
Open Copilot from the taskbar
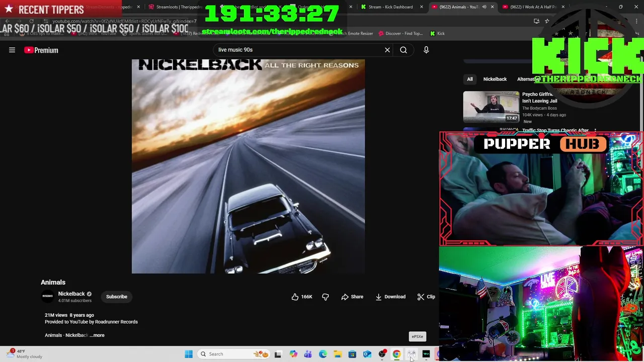293,354
